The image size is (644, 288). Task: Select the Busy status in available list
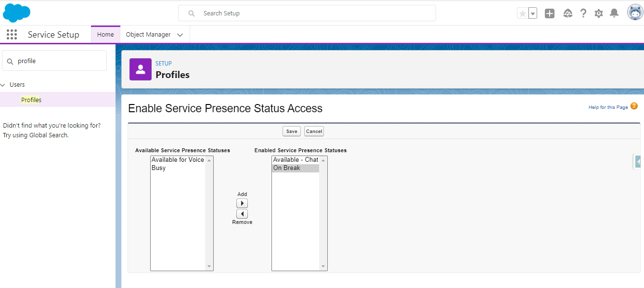pos(159,168)
